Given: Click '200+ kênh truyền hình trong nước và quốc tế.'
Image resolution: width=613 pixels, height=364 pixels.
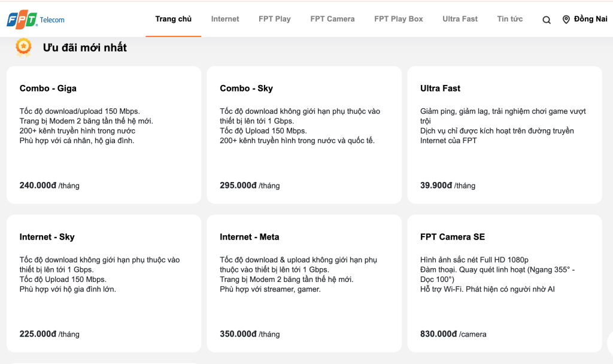Looking at the screenshot, I should [x=297, y=141].
